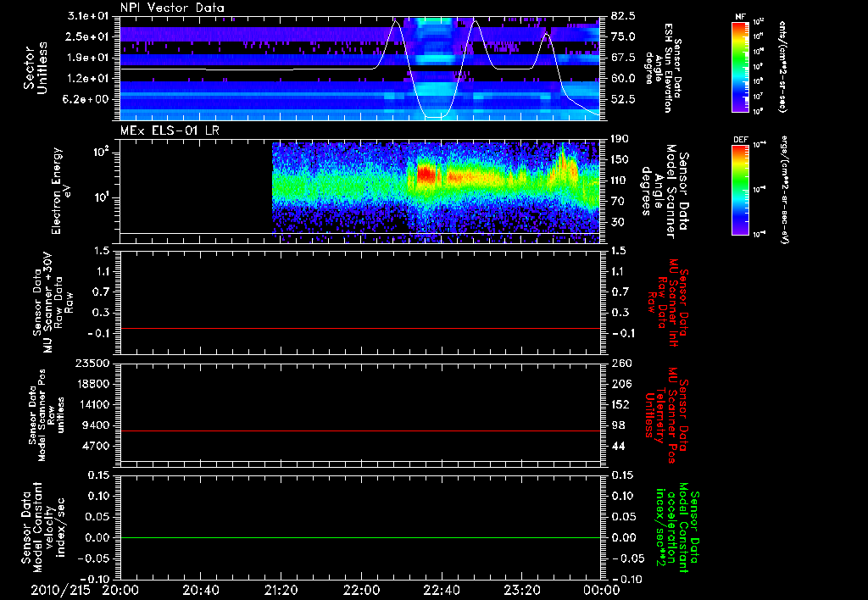Click the 'Electron Energy eV' axis label
The width and height of the screenshot is (868, 600).
coord(60,191)
